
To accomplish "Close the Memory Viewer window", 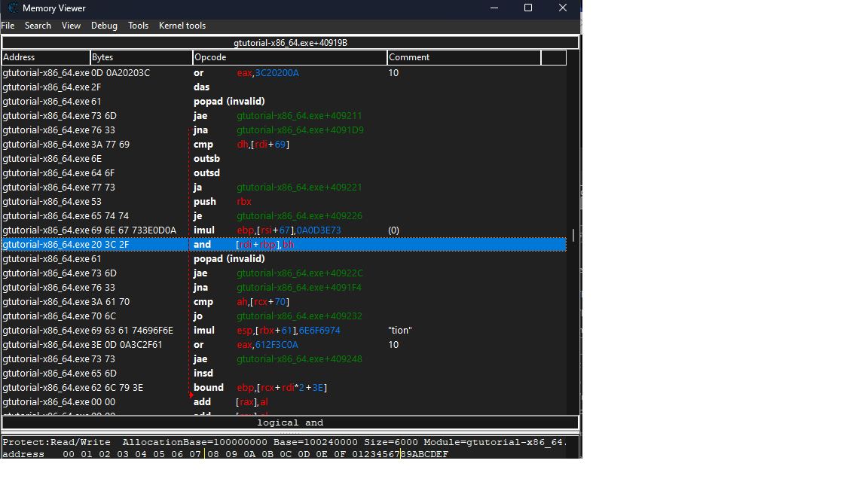I will 563,8.
